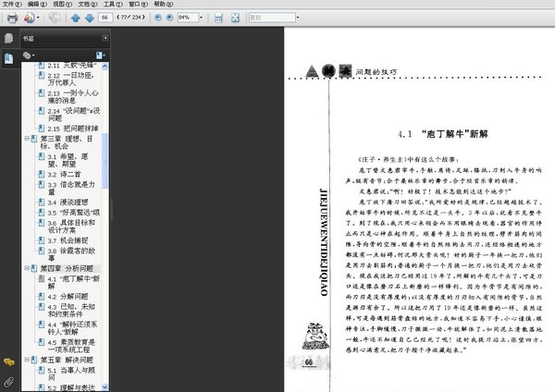This screenshot has height=392, width=555.
Task: Open the 文件 (File) menu
Action: click(x=12, y=4)
